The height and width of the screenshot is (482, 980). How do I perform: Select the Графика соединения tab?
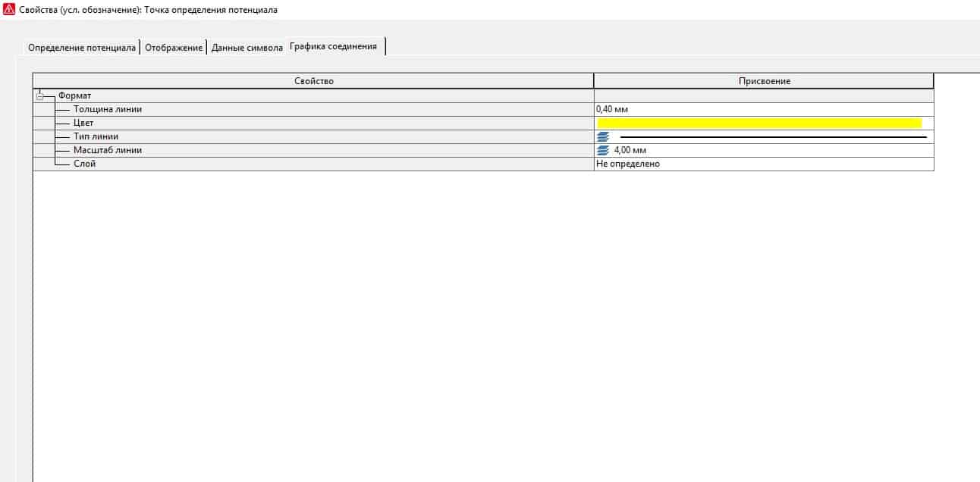(x=334, y=46)
